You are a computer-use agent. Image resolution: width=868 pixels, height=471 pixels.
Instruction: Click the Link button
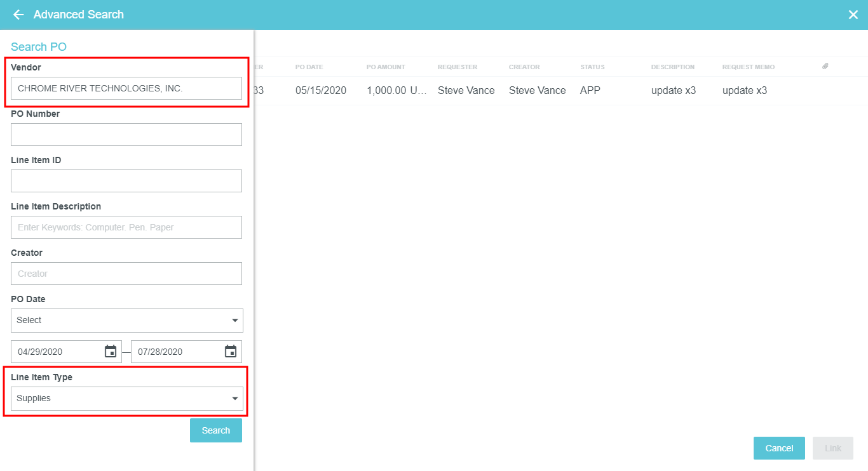click(832, 448)
